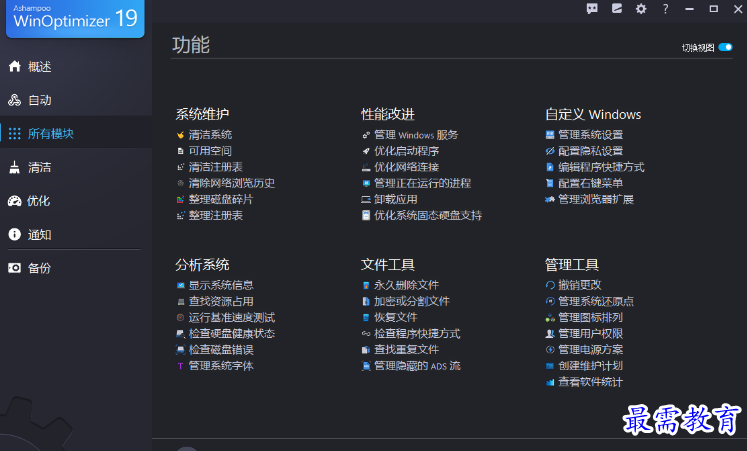Screen dimensions: 747x451
Task: Open the feedback chat icon in title bar
Action: pyautogui.click(x=592, y=9)
